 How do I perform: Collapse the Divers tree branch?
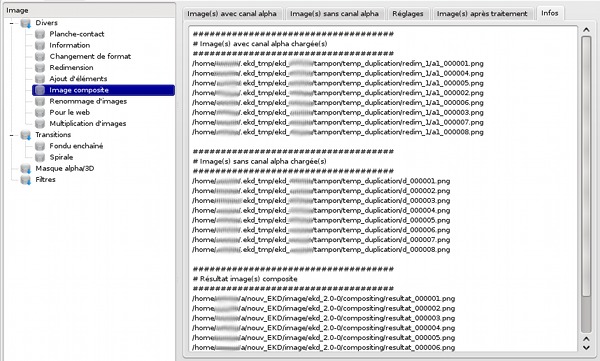(11, 23)
